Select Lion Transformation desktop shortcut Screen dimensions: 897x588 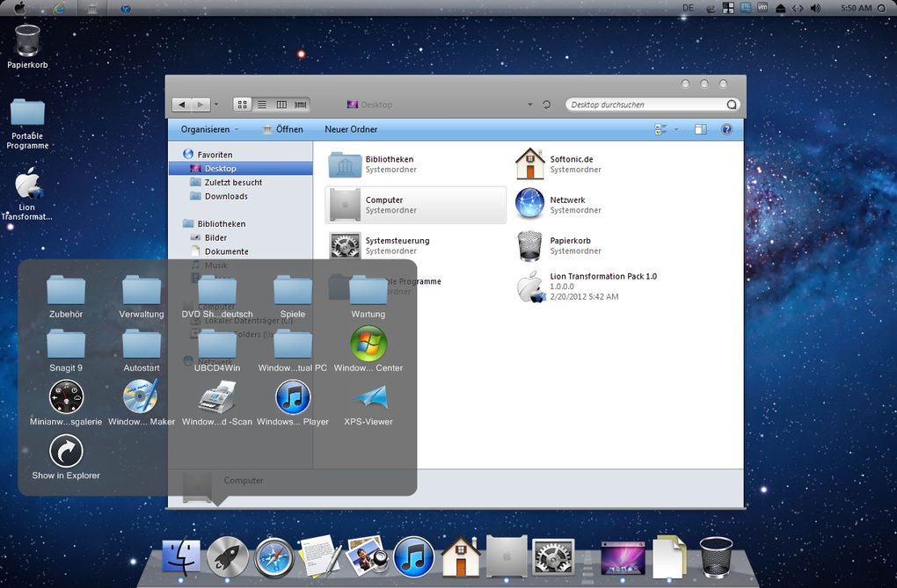point(27,193)
